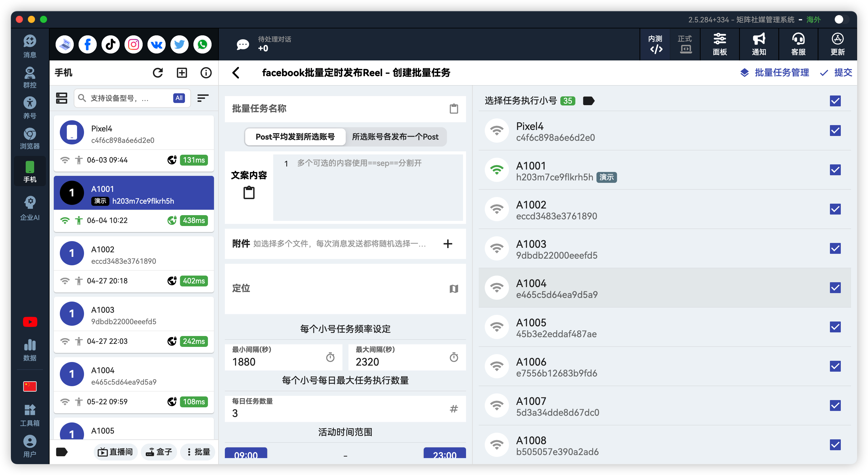Uncheck the A1002 checkbox in account list
Viewport: 868px width, 475px height.
tap(835, 209)
